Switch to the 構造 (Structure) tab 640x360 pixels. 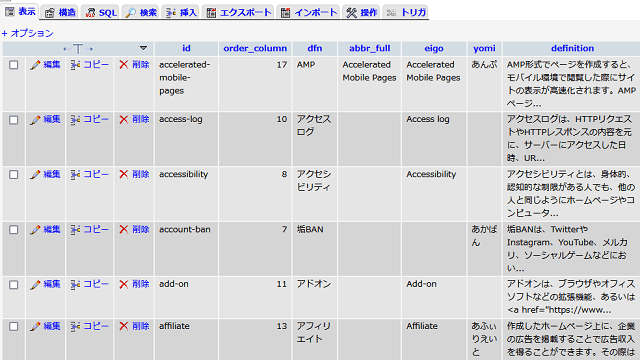tap(60, 13)
